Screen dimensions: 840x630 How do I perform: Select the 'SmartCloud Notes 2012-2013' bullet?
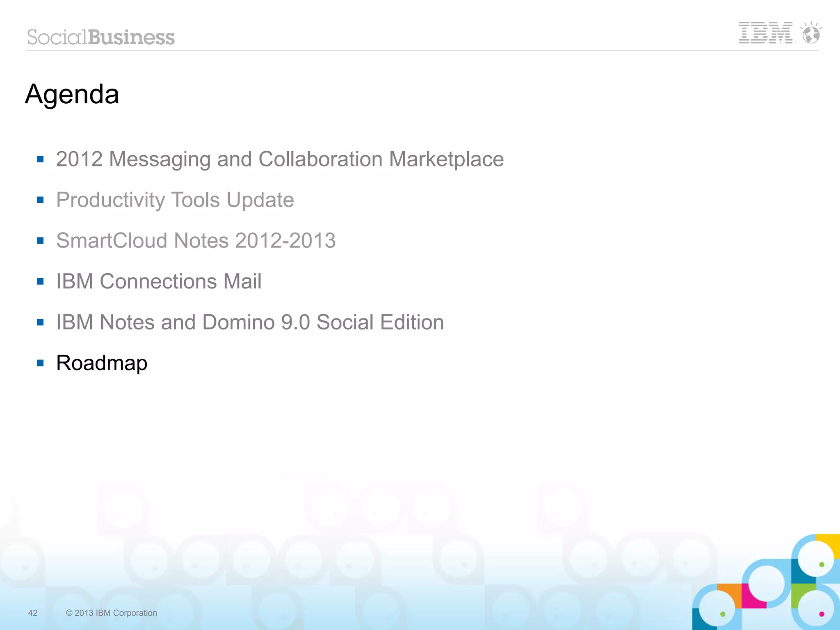[x=196, y=241]
